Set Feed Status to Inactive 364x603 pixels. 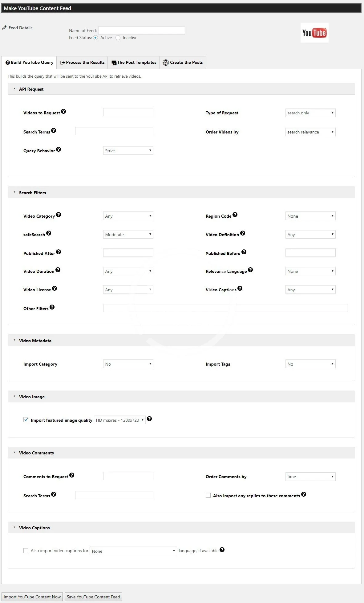point(118,38)
